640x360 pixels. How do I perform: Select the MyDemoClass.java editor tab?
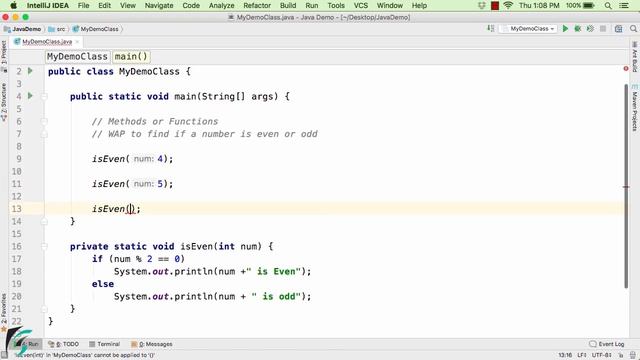pyautogui.click(x=47, y=42)
